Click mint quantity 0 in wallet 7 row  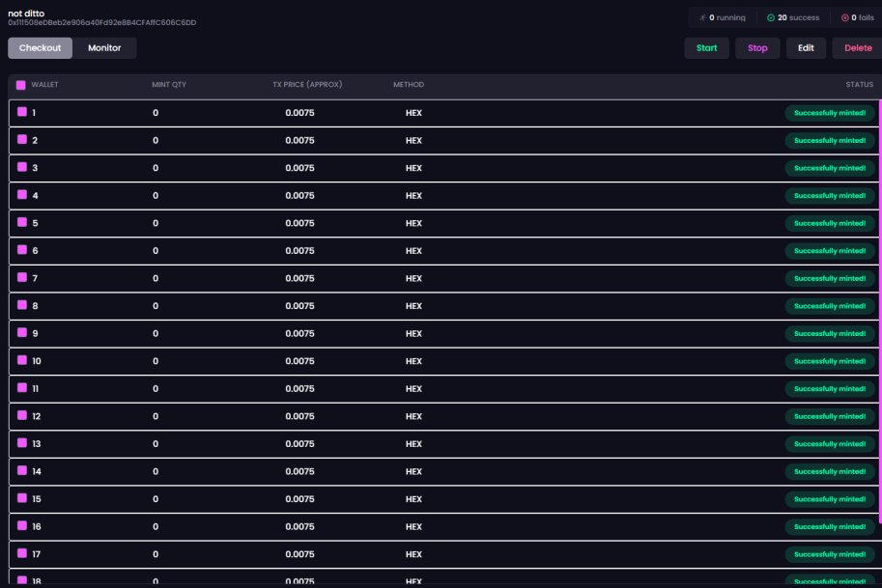click(x=156, y=278)
